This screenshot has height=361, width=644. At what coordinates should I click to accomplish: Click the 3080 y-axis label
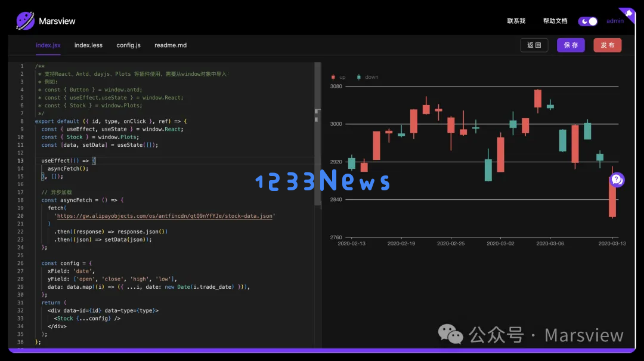coord(336,87)
